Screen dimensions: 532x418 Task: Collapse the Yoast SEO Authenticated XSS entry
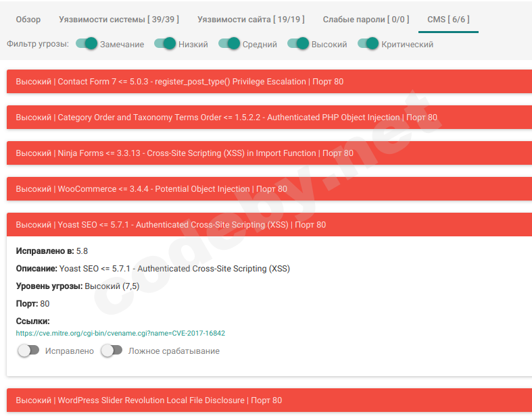(x=270, y=224)
